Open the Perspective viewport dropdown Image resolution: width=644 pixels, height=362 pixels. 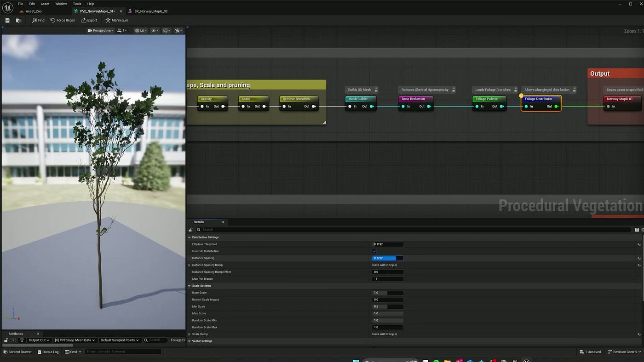click(x=101, y=31)
